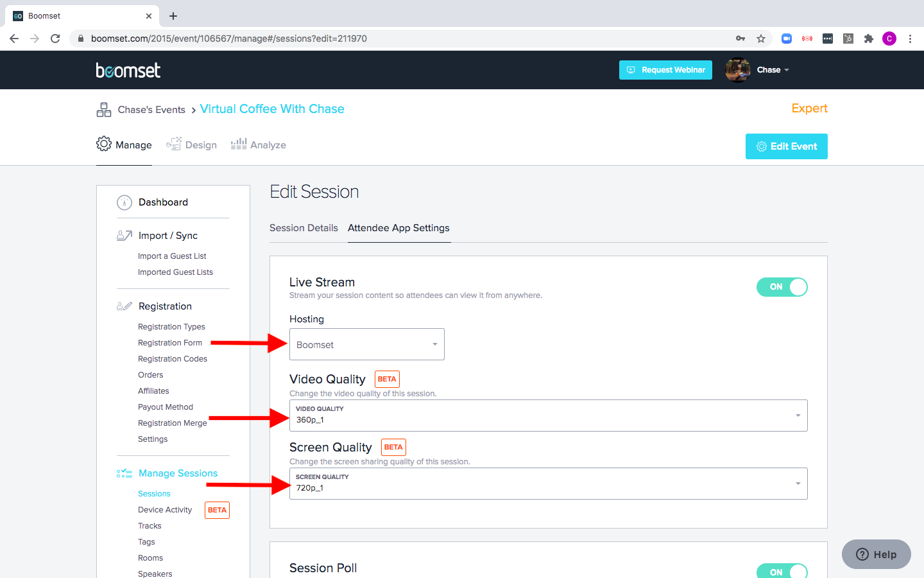Image resolution: width=924 pixels, height=578 pixels.
Task: Open a new browser tab with plus icon
Action: tap(173, 16)
